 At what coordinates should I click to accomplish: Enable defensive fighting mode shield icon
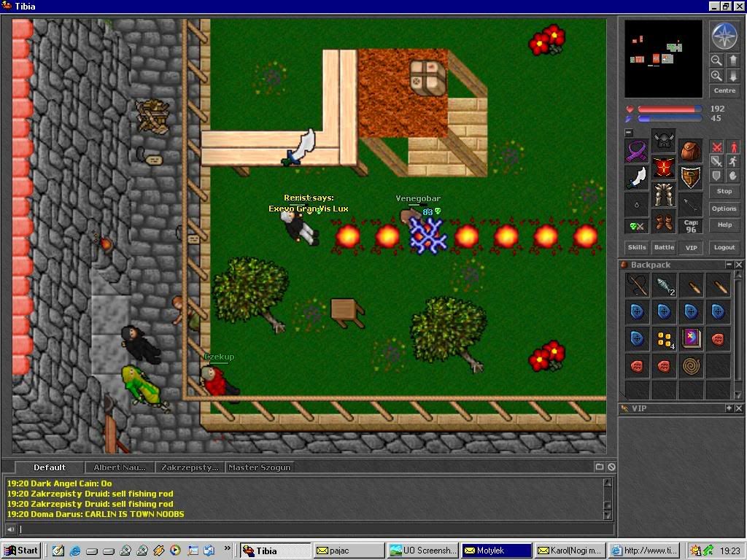coord(716,176)
